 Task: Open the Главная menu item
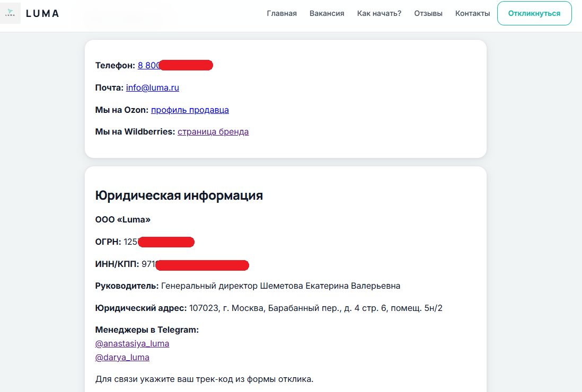coord(281,13)
